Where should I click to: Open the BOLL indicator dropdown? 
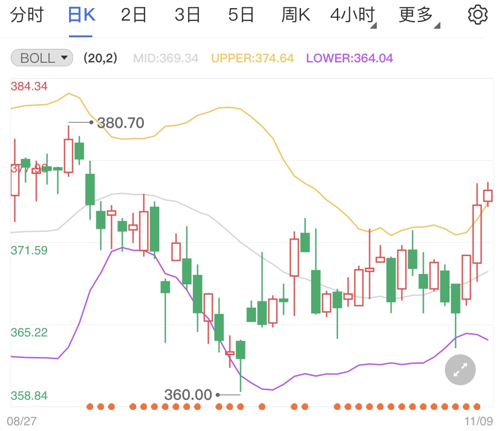point(42,58)
